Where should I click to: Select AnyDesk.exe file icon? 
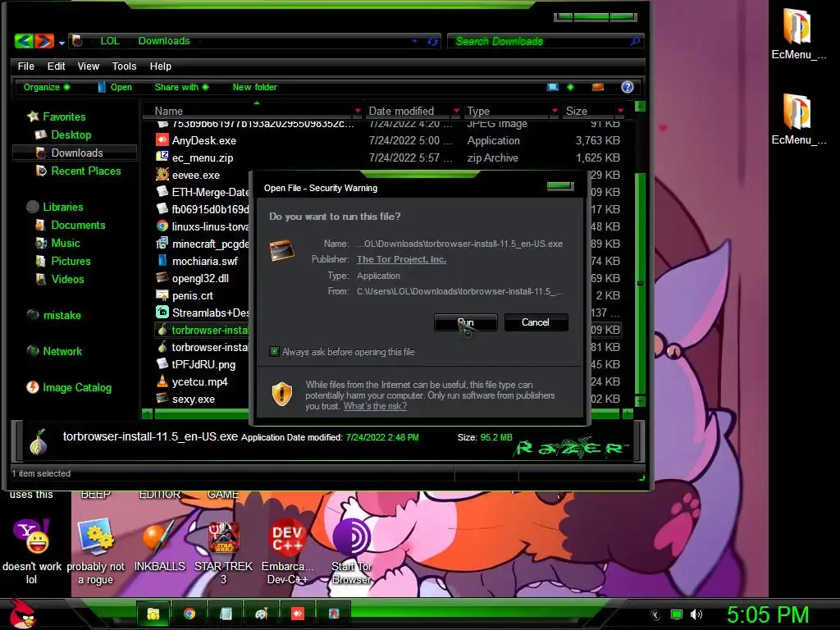162,140
